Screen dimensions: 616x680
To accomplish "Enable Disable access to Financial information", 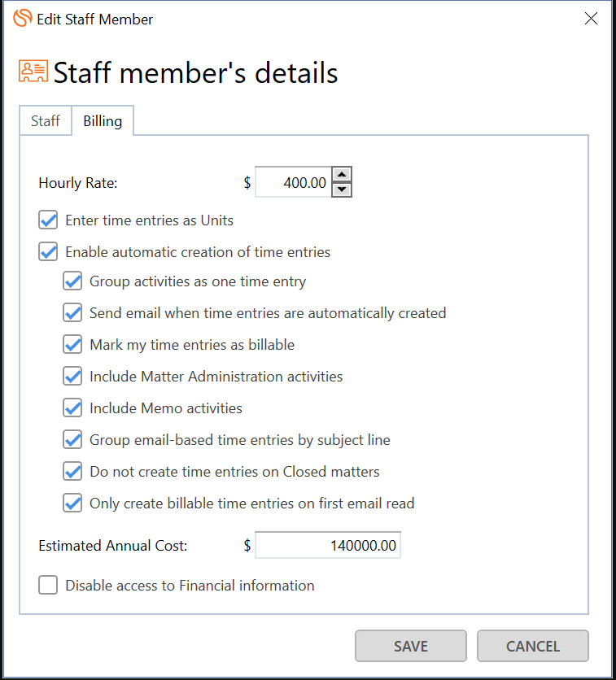I will click(x=48, y=585).
